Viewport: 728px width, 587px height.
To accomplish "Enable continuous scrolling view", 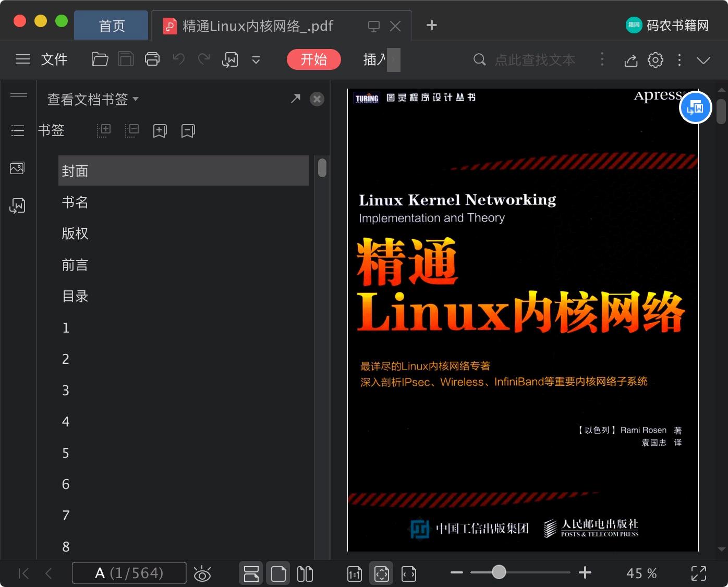I will tap(251, 573).
